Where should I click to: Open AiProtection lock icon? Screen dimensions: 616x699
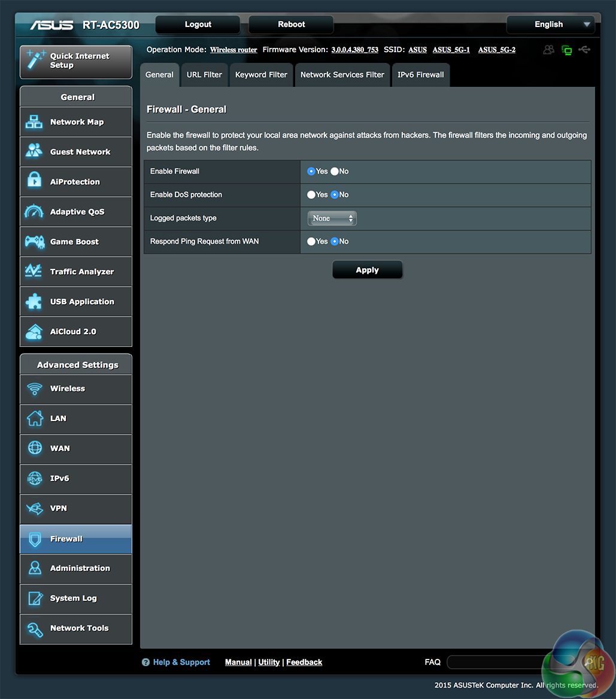tap(34, 180)
